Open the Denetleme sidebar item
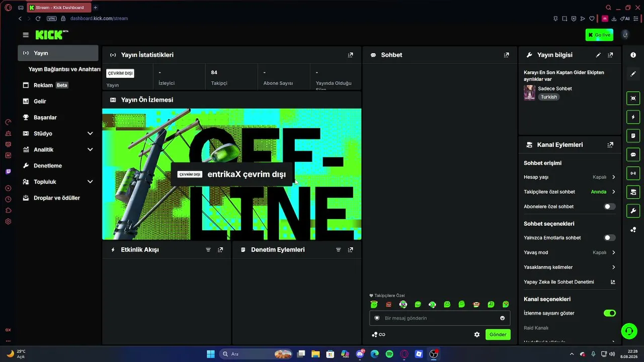The image size is (644, 362). tap(58, 165)
